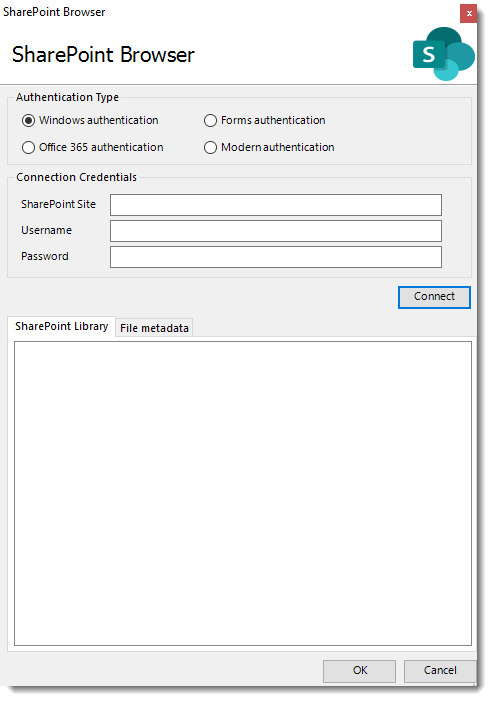Click inside the empty library list area
492x701 pixels.
pyautogui.click(x=243, y=493)
